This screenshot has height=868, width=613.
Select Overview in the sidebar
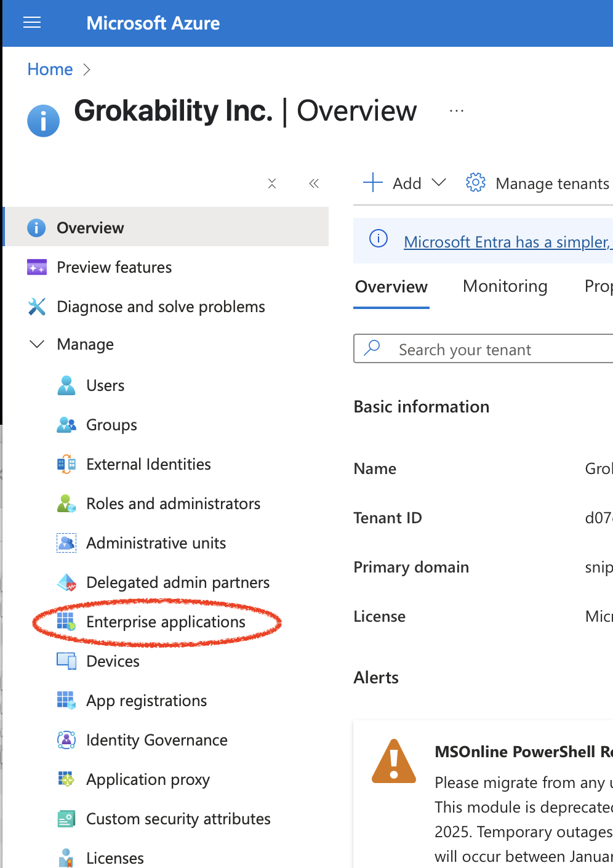[166, 227]
